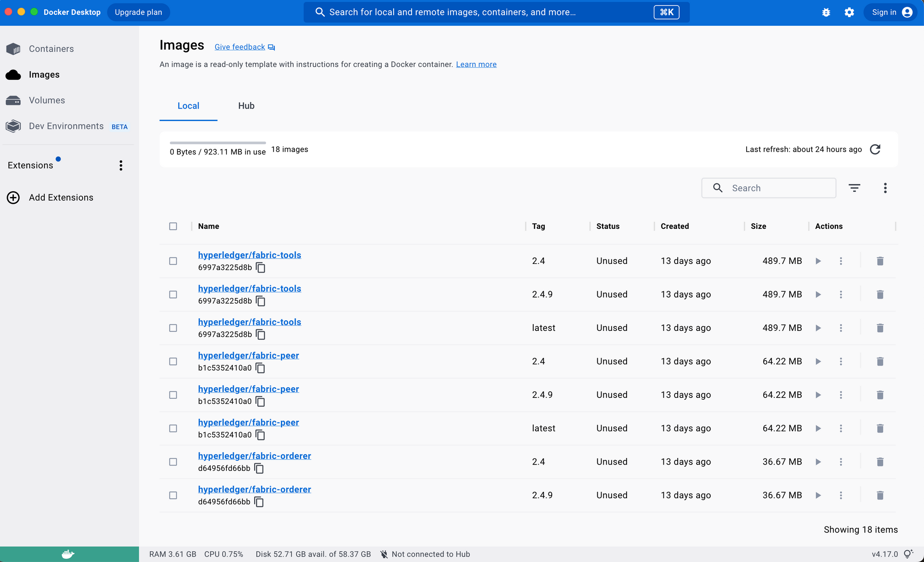Open the images list kebab menu

pyautogui.click(x=885, y=188)
